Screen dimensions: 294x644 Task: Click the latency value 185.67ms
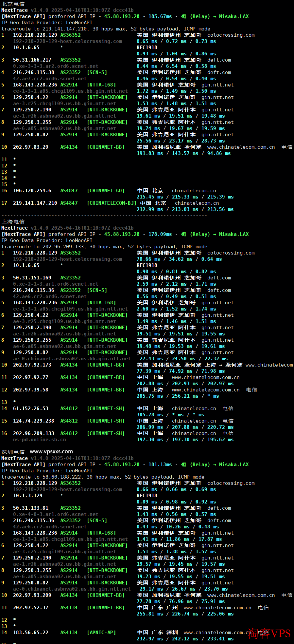pos(160,16)
